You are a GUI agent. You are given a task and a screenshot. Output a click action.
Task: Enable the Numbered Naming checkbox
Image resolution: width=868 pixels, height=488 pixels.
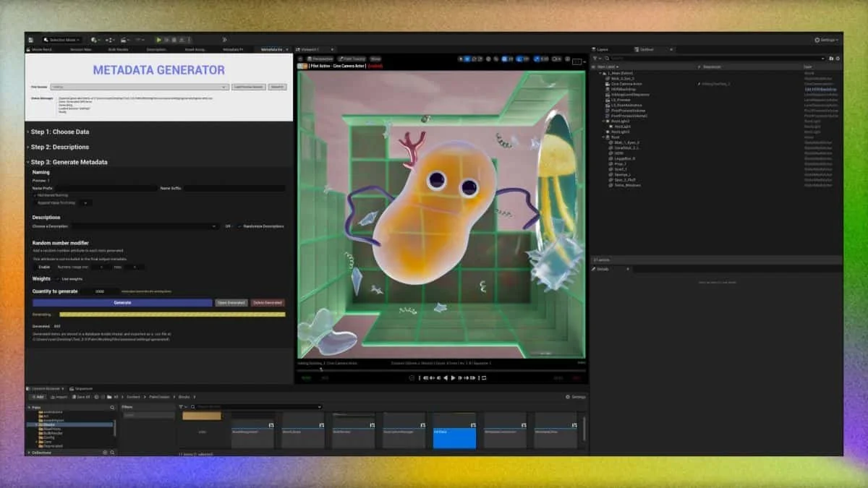click(35, 195)
